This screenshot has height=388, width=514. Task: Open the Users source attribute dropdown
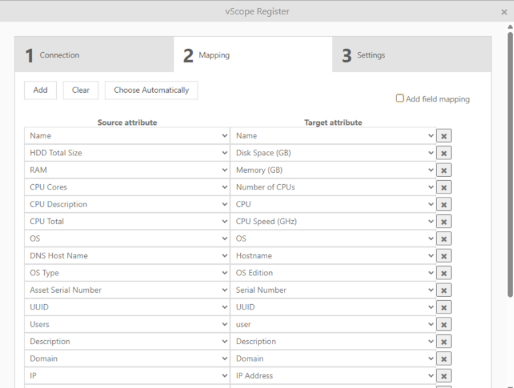[x=127, y=324]
